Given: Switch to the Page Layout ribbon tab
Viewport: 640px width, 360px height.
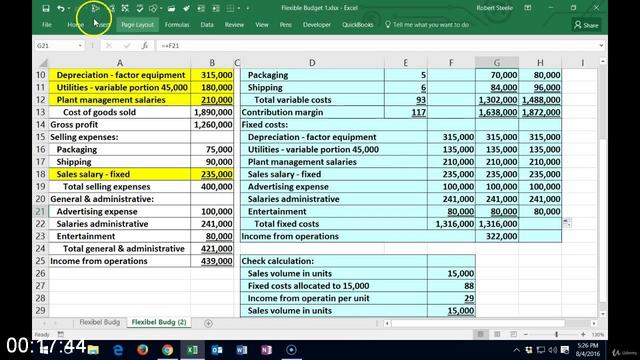Looking at the screenshot, I should [138, 25].
